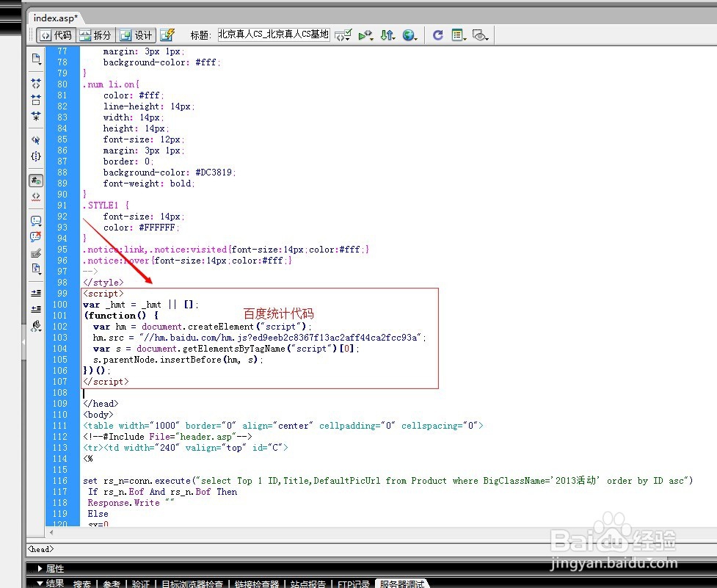The height and width of the screenshot is (588, 717).
Task: Open the 参考 tab in Results
Action: (112, 584)
